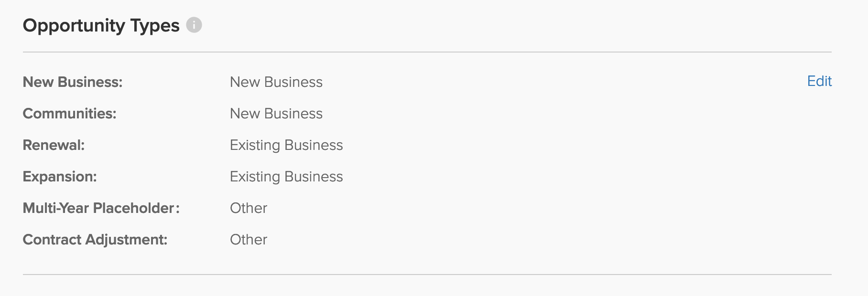Image resolution: width=868 pixels, height=296 pixels.
Task: Click the Contract Adjustment: label
Action: coord(95,240)
